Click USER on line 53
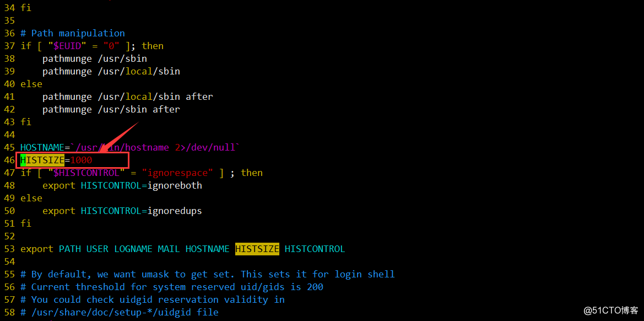The width and height of the screenshot is (644, 321). (98, 249)
